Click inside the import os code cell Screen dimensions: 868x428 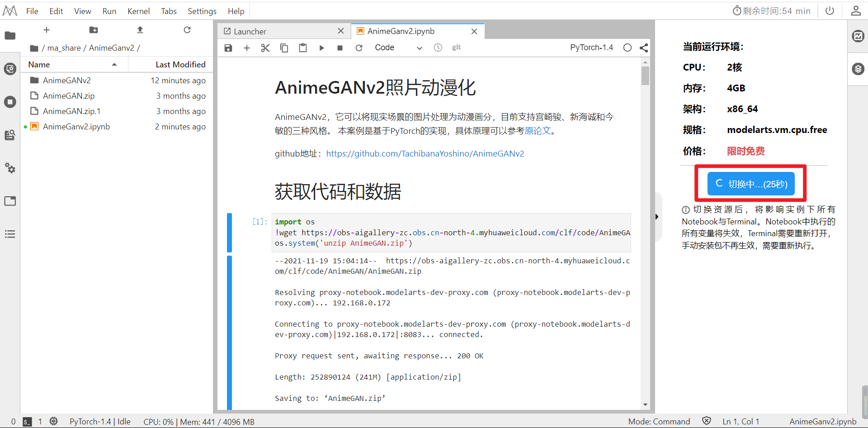point(451,233)
